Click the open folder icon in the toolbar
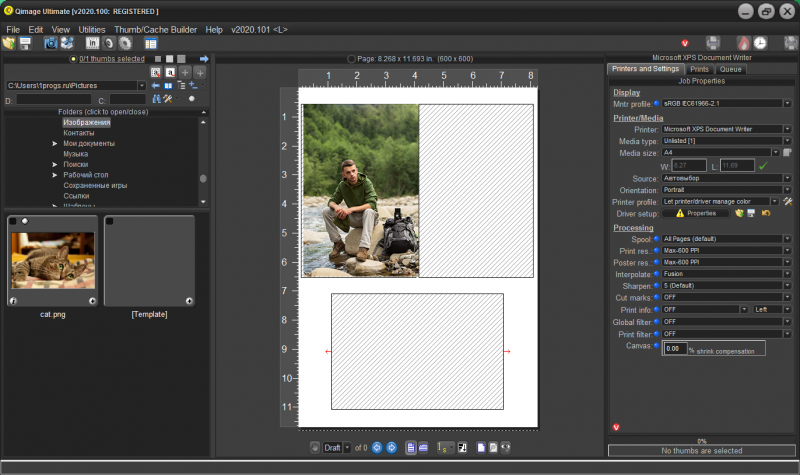800x475 pixels. [x=9, y=44]
